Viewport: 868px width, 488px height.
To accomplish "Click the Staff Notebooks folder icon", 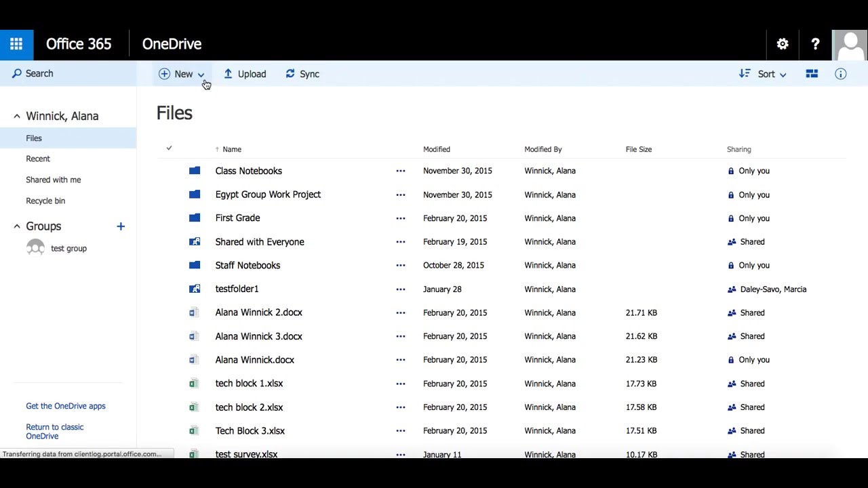I will (x=195, y=265).
